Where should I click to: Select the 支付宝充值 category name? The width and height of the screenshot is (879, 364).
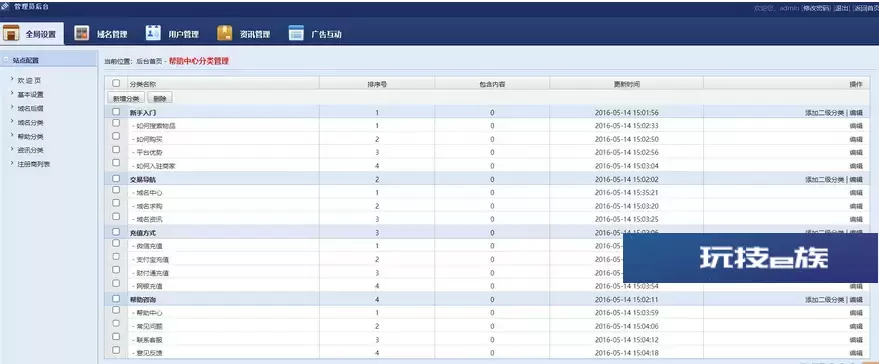pyautogui.click(x=152, y=260)
